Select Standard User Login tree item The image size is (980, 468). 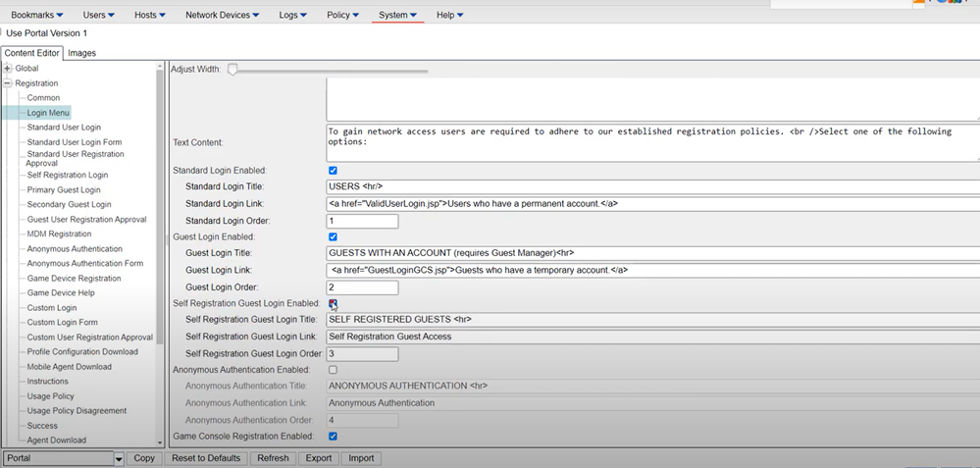point(64,128)
